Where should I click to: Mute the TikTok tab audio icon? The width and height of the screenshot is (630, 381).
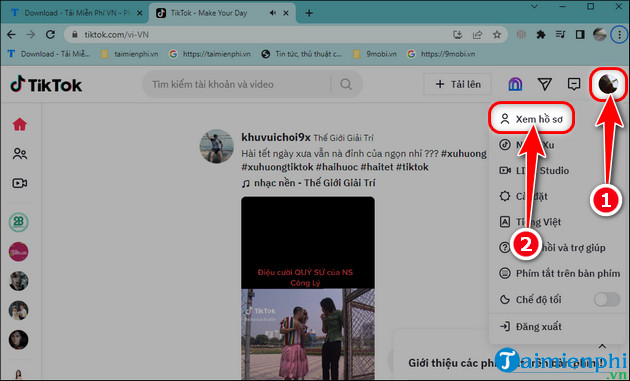[273, 13]
